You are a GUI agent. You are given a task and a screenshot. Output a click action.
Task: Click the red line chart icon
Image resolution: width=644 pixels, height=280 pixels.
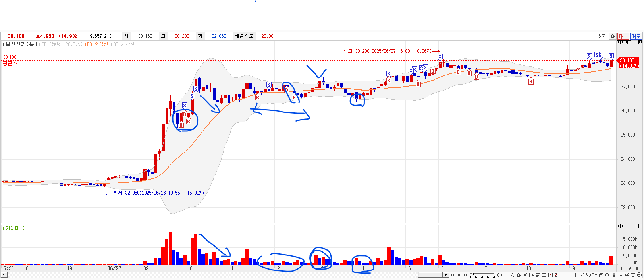click(550, 275)
